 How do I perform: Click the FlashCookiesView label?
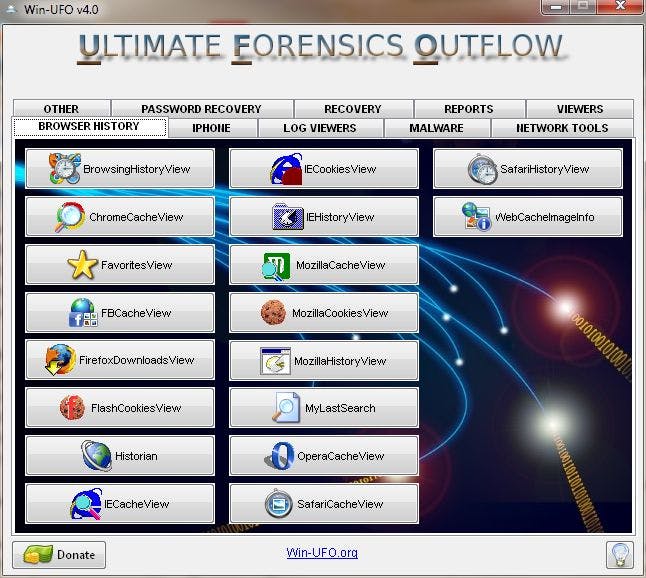tap(136, 408)
